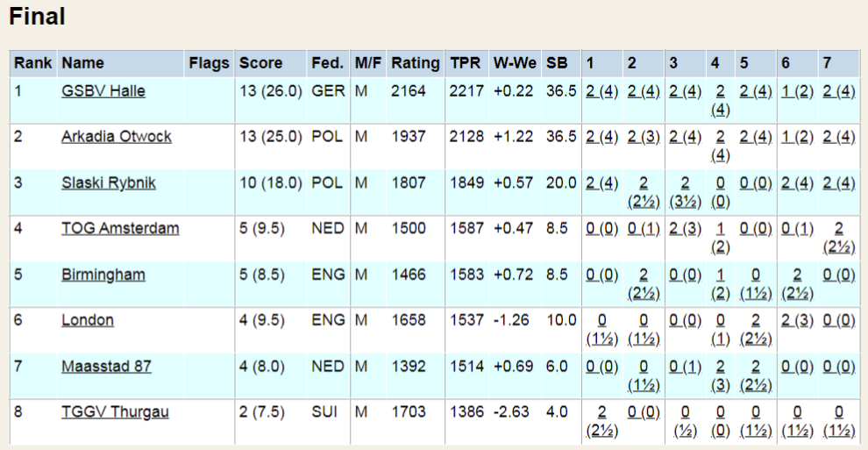868x450 pixels.
Task: Open GSBV Halle's round 1 result 2 (4)
Action: pyautogui.click(x=601, y=90)
